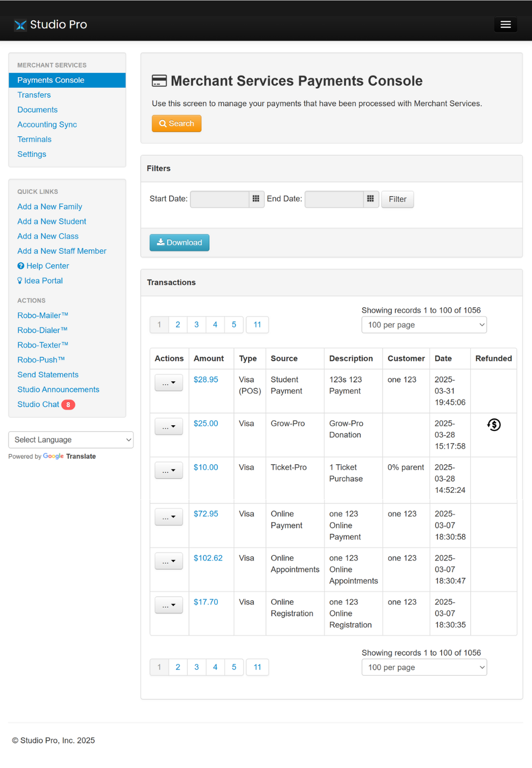
Task: Open the start date calendar picker
Action: (x=257, y=199)
